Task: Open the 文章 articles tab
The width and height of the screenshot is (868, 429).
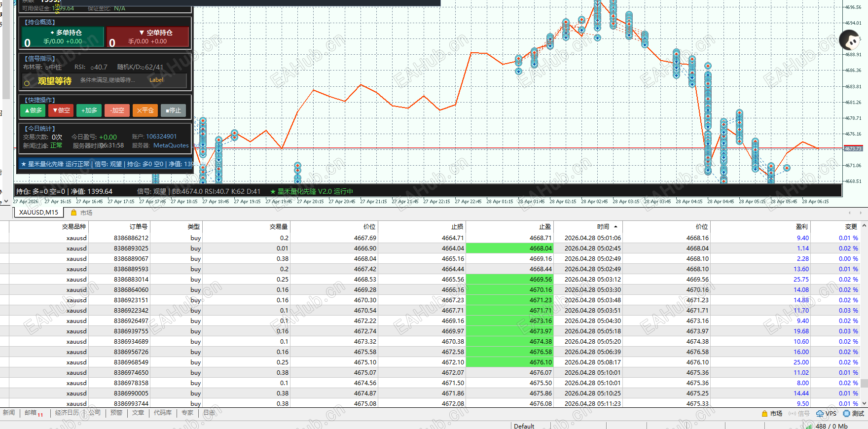Action: [138, 413]
